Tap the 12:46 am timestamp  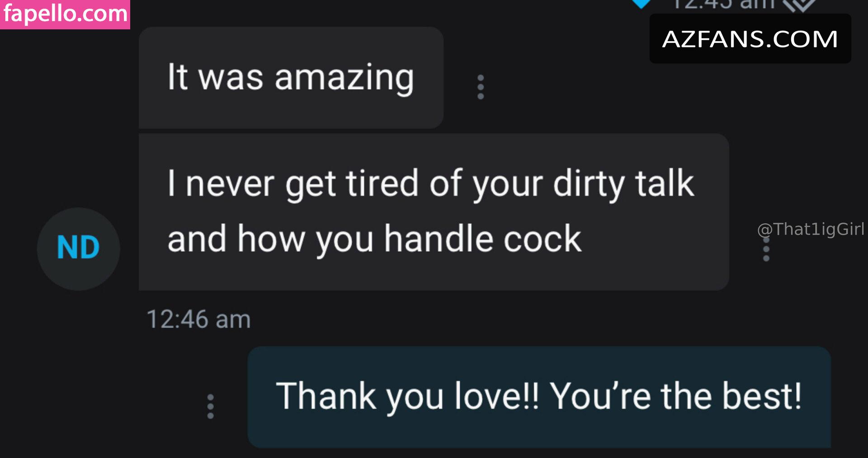198,319
